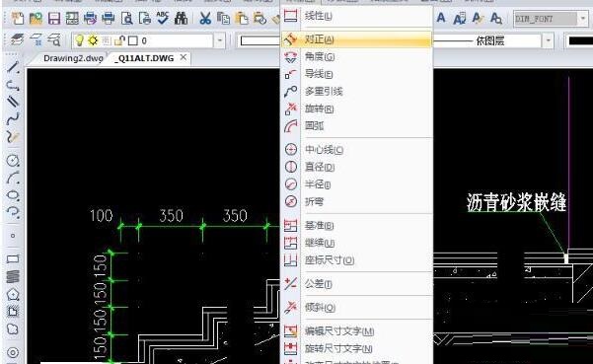Click the single-line text A icon
This screenshot has width=593, height=364.
click(441, 18)
